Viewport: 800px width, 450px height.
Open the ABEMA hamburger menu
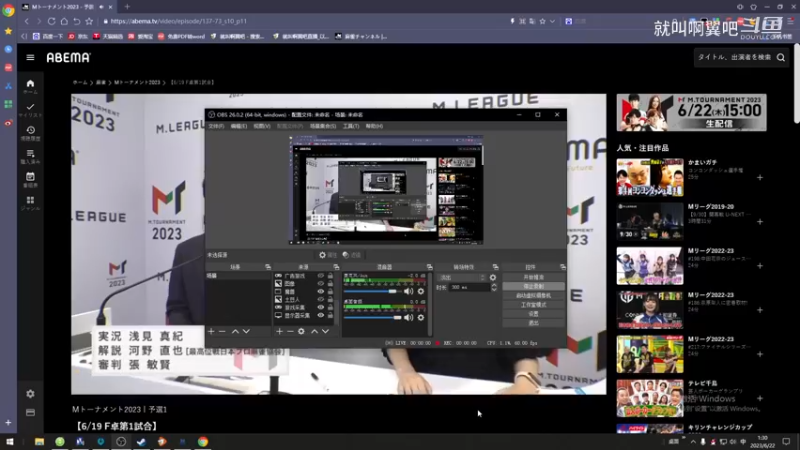(x=30, y=58)
